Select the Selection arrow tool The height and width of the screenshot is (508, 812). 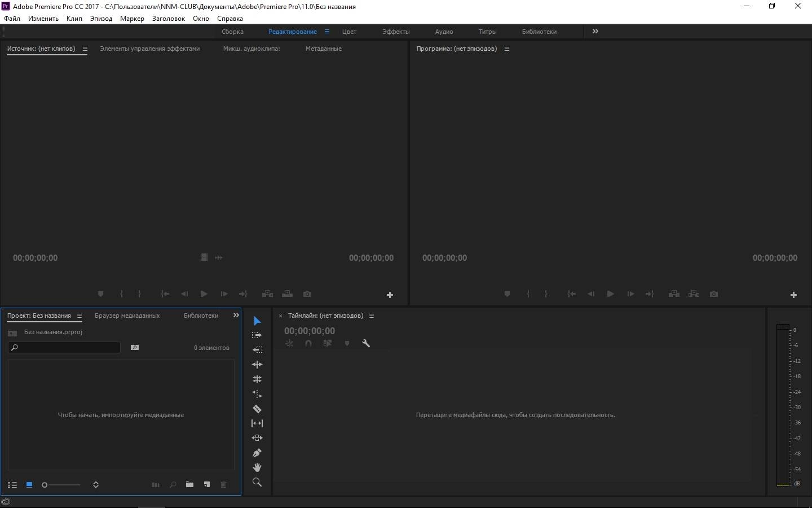(257, 321)
